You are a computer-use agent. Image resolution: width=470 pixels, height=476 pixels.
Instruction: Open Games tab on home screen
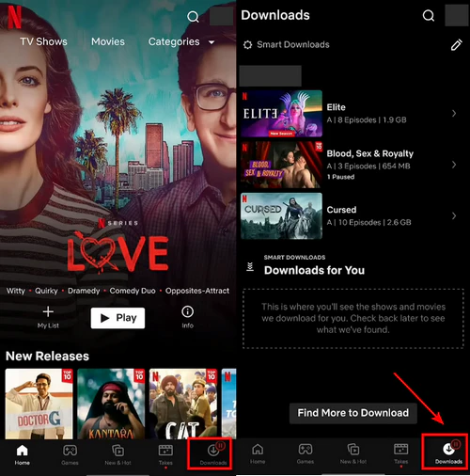[70, 455]
